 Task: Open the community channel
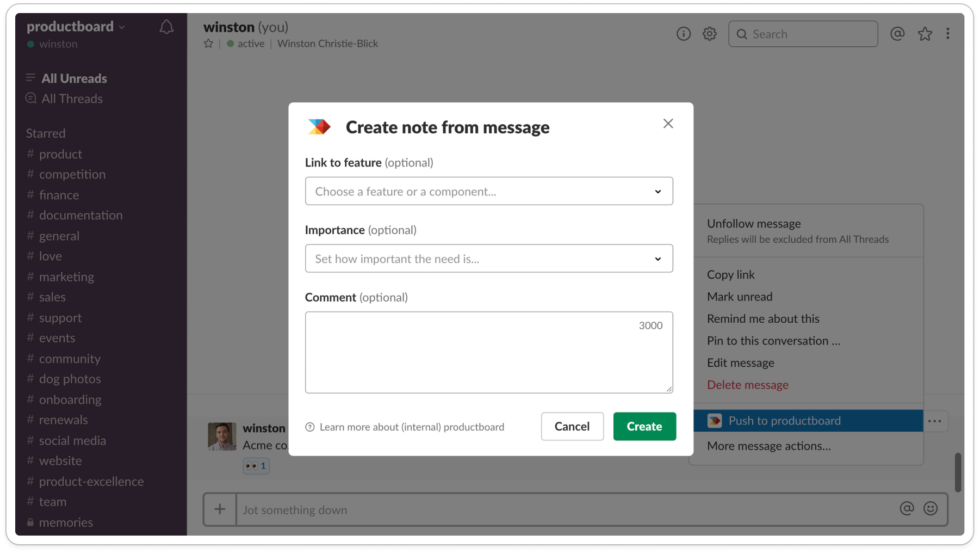coord(64,359)
